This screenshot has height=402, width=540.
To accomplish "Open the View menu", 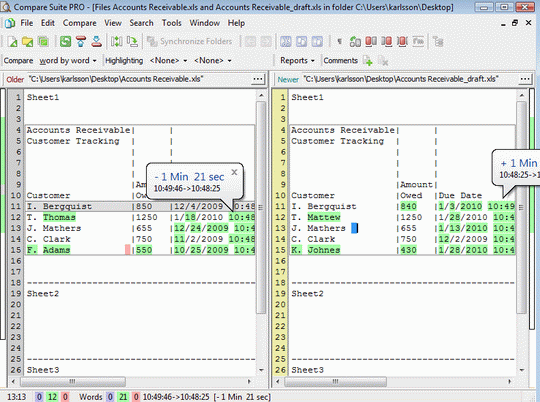I will 113,23.
